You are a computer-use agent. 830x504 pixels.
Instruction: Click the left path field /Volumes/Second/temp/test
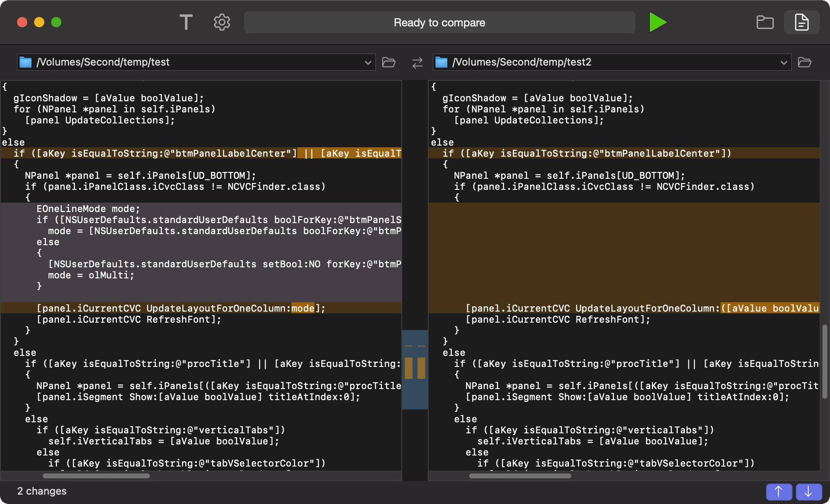click(x=196, y=62)
